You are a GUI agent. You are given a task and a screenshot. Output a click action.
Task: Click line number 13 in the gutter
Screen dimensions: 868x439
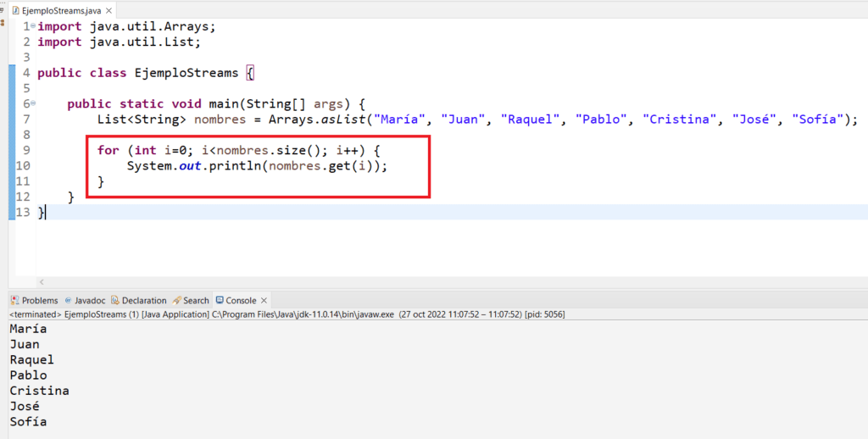point(23,212)
